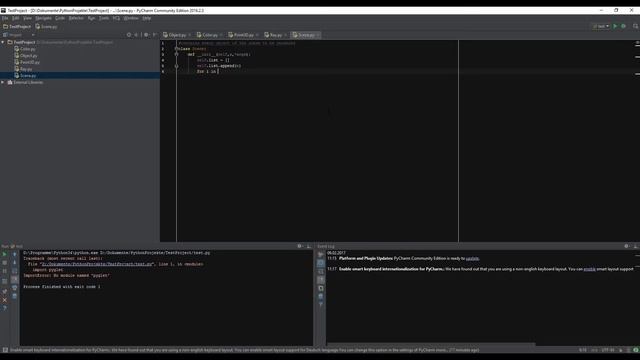Open Event Log help icon
640x360 pixels.
(321, 304)
